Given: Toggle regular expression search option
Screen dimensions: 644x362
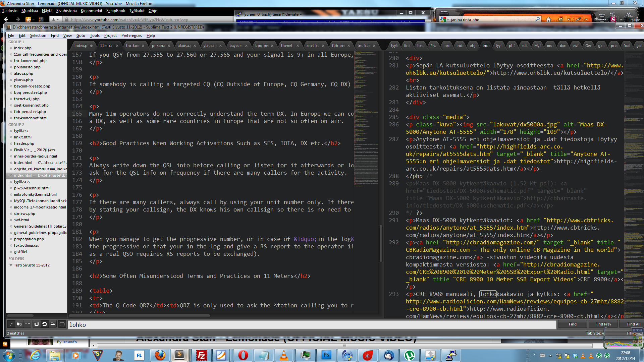Looking at the screenshot, I should click(x=11, y=324).
